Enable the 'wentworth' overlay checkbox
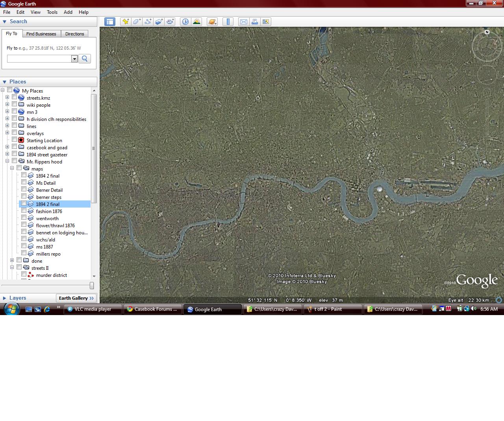 pos(24,218)
